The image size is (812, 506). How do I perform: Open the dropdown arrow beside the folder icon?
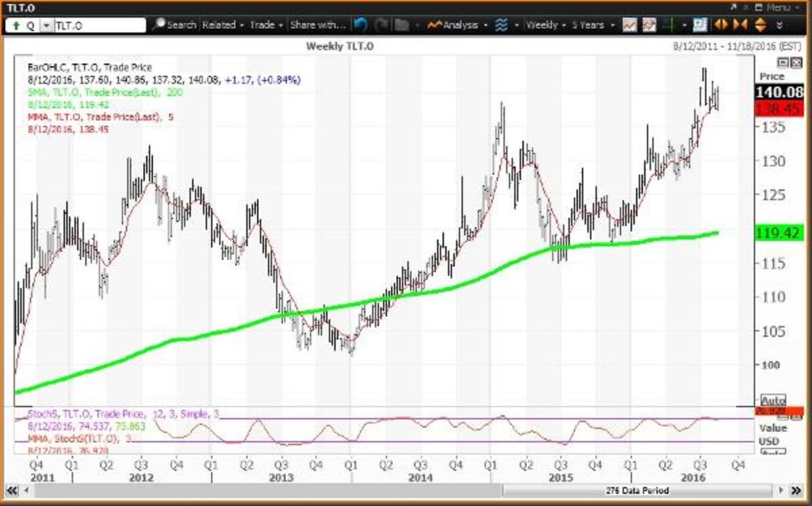[x=417, y=25]
